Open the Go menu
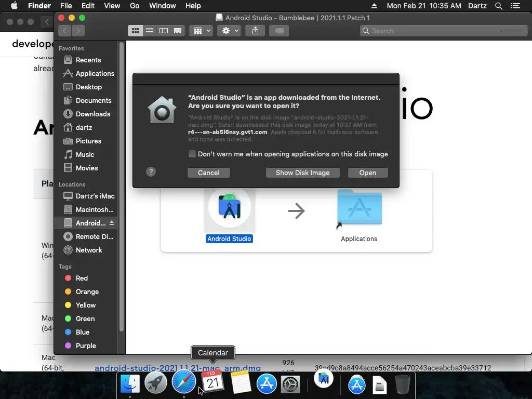The width and height of the screenshot is (532, 399). coord(135,6)
